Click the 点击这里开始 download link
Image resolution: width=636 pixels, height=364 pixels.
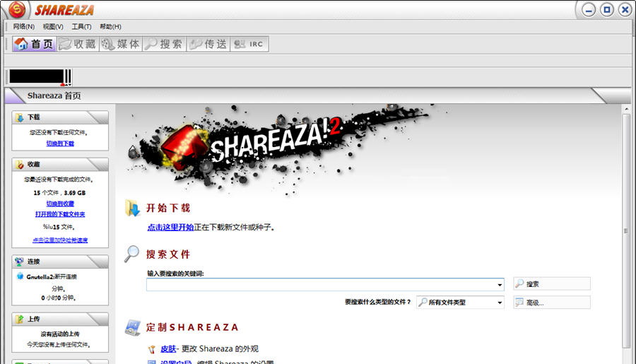click(x=170, y=228)
